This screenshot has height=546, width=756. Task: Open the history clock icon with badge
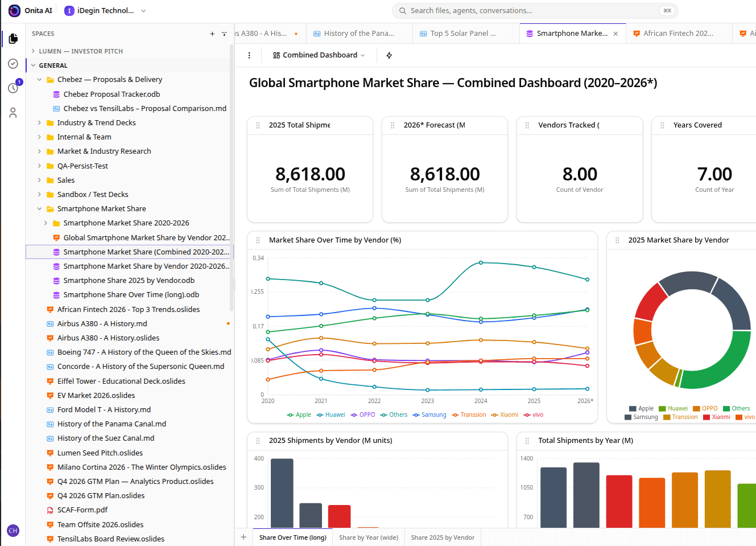point(13,88)
